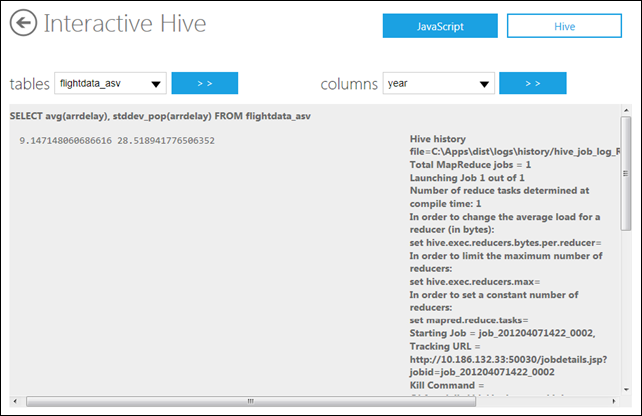
Task: Click the SELECT avg(arrdelay) query text
Action: click(x=160, y=116)
